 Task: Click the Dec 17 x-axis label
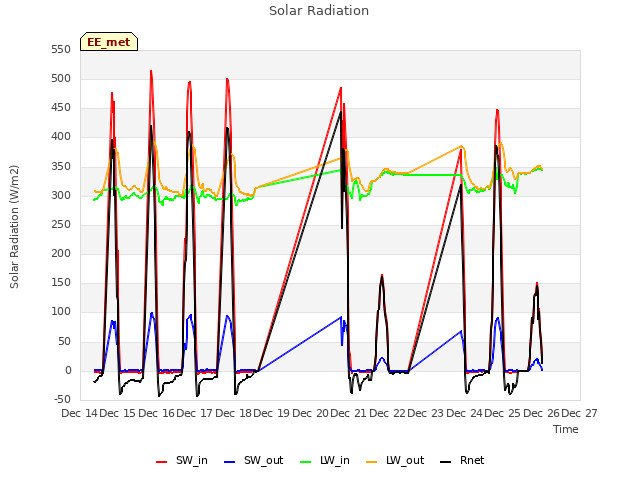click(x=195, y=413)
